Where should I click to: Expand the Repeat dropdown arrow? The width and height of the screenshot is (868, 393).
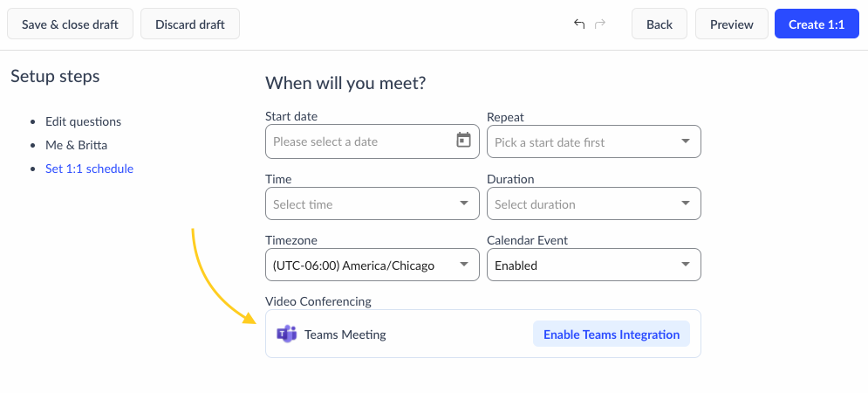tap(685, 141)
